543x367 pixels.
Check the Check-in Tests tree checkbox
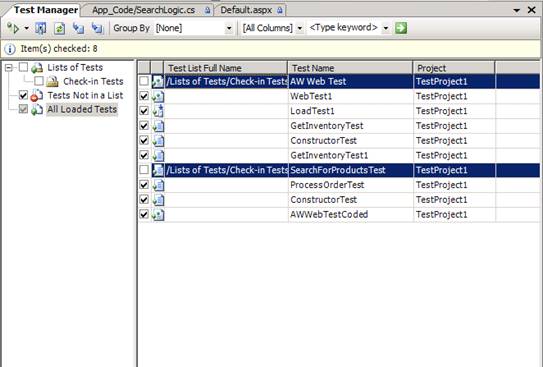click(x=39, y=81)
